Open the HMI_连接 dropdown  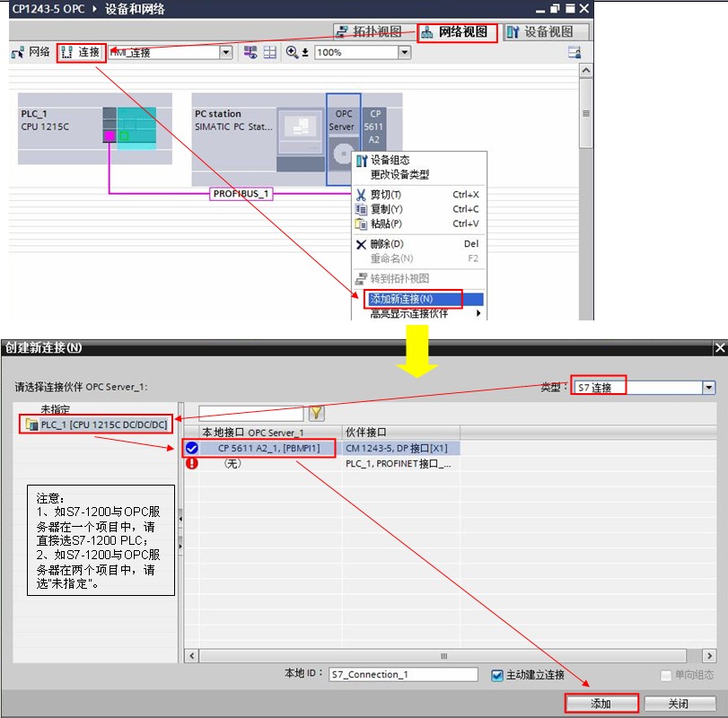click(225, 52)
